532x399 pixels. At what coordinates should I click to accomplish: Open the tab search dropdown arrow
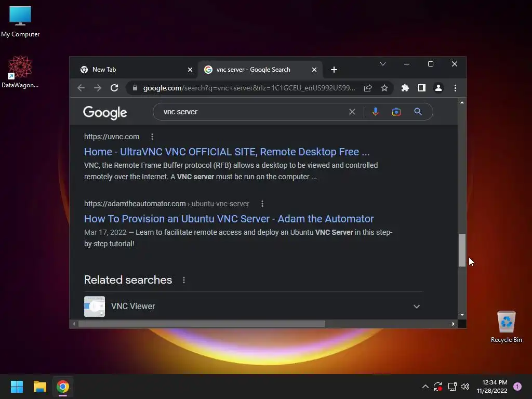tap(383, 64)
